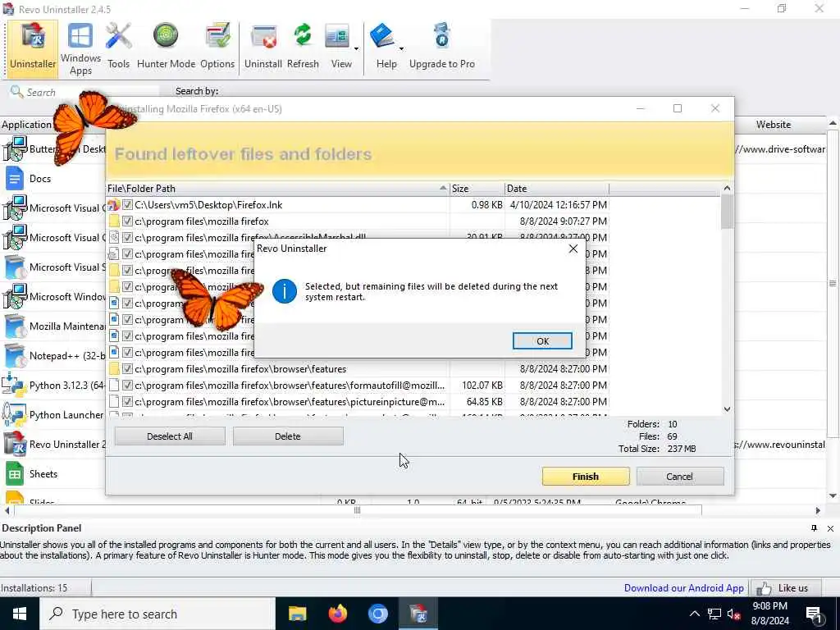The height and width of the screenshot is (630, 840).
Task: Sort by File\Folder Path column header
Action: (277, 189)
